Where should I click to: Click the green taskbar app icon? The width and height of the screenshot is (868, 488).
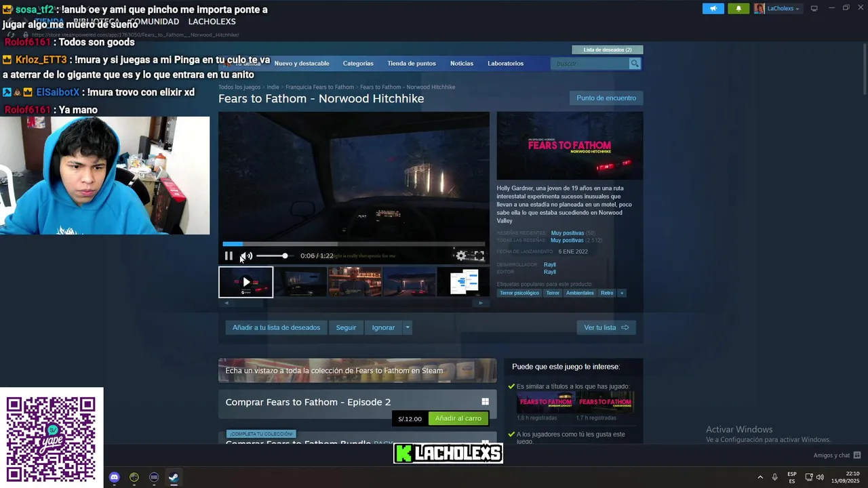pos(134,477)
